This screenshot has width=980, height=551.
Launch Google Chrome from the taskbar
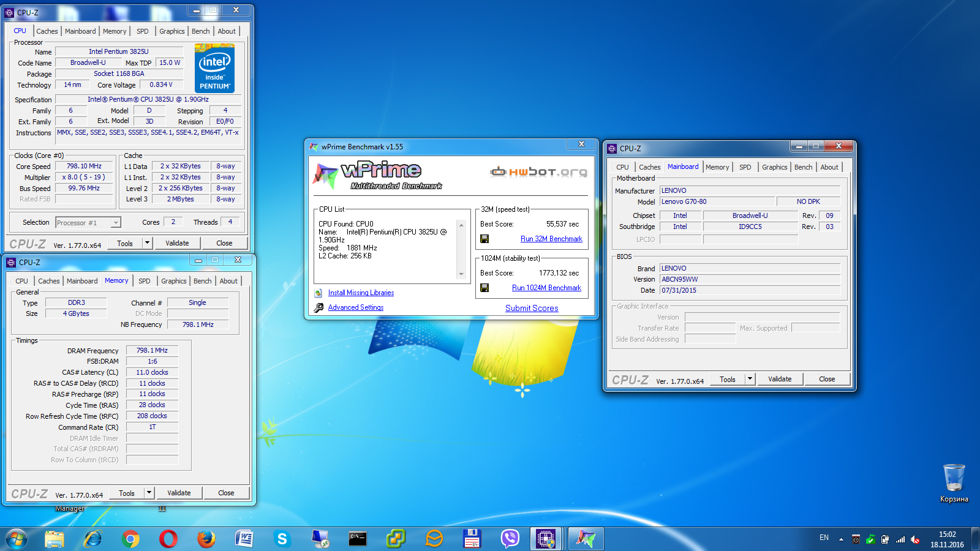130,539
